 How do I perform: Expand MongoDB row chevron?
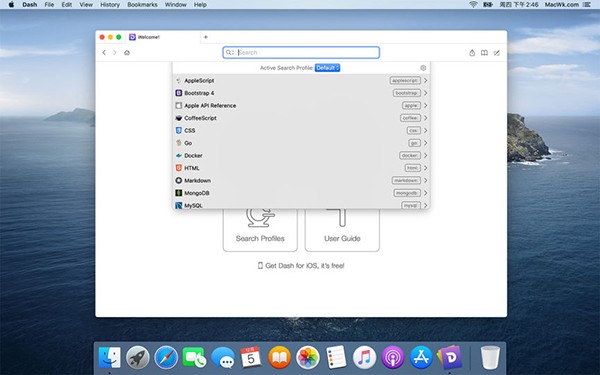(x=426, y=193)
